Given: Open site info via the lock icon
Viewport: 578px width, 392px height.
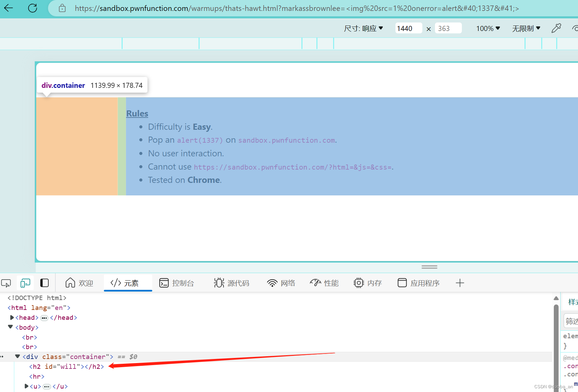Looking at the screenshot, I should [62, 8].
